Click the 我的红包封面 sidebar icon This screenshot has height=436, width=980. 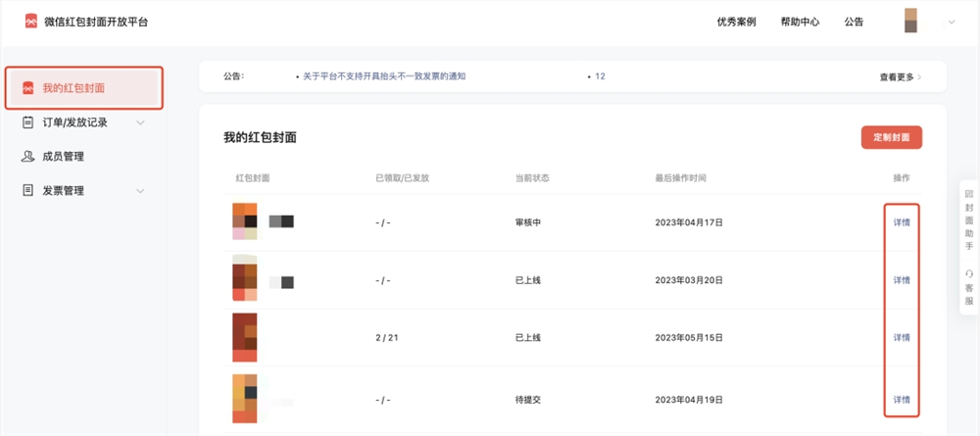click(28, 88)
